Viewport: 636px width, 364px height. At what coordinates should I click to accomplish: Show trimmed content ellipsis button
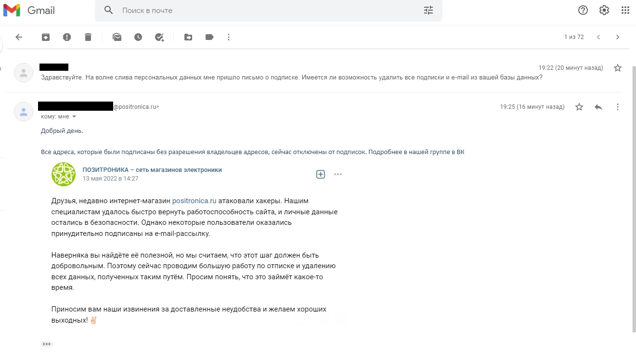[47, 344]
